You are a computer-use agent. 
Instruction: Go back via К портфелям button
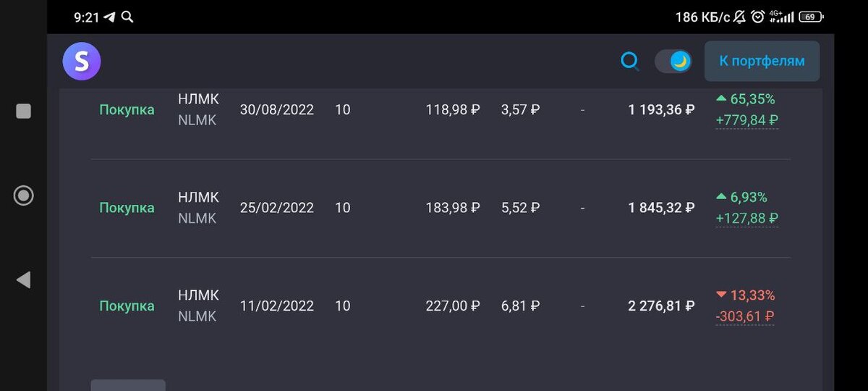[762, 61]
